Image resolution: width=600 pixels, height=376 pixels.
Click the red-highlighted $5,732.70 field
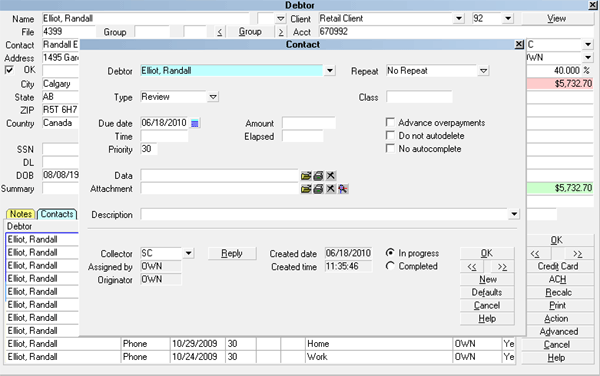(x=560, y=84)
